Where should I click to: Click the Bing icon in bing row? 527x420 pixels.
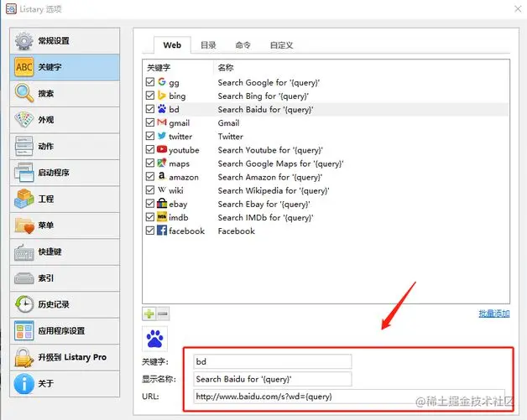pos(162,96)
